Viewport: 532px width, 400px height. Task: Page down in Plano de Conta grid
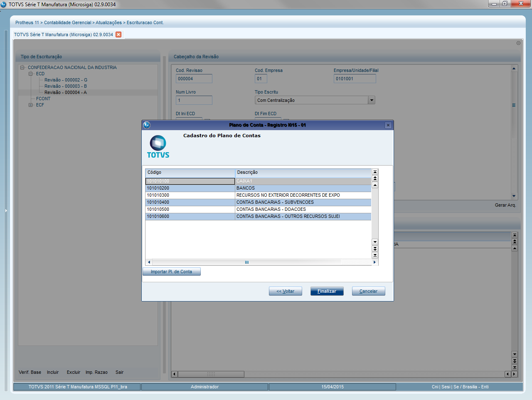[375, 249]
